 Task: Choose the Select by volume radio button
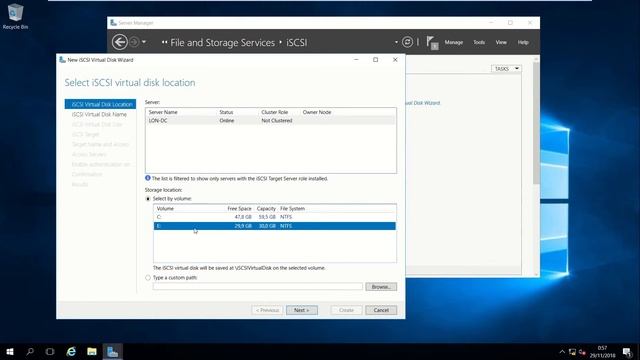pos(148,199)
